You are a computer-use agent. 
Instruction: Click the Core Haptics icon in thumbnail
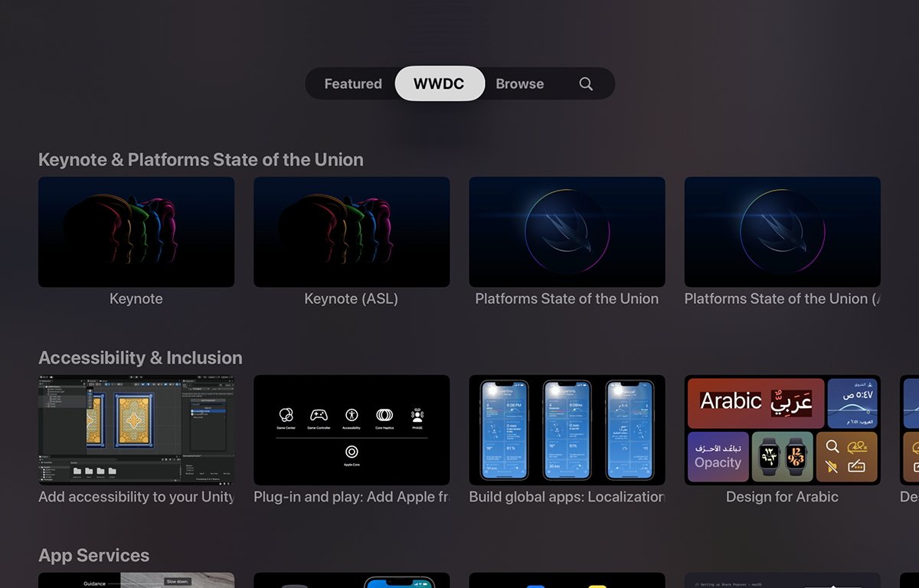point(384,415)
